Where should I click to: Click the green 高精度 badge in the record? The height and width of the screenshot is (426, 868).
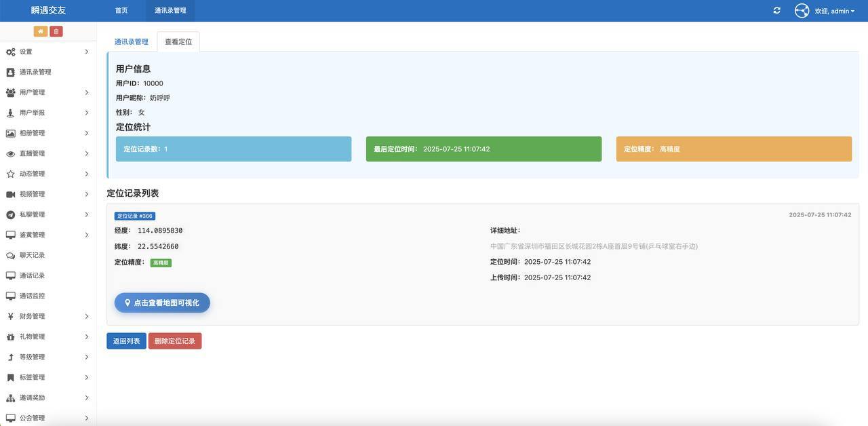tap(161, 263)
